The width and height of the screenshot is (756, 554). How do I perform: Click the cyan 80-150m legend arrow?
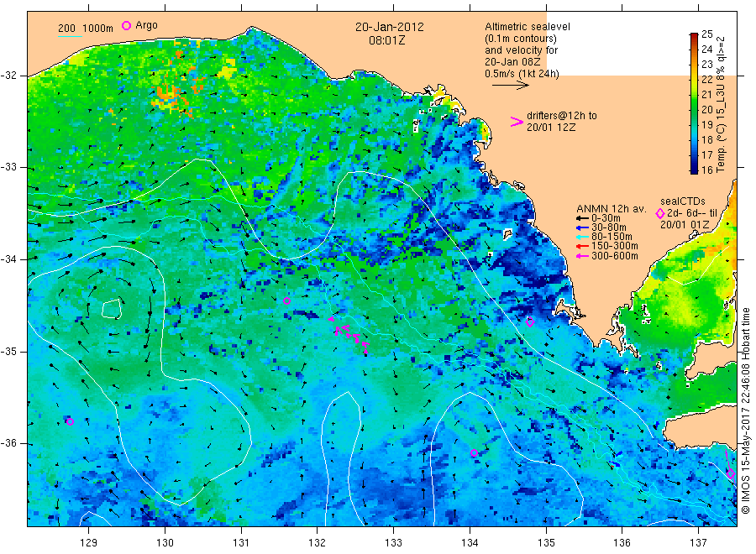coord(582,237)
